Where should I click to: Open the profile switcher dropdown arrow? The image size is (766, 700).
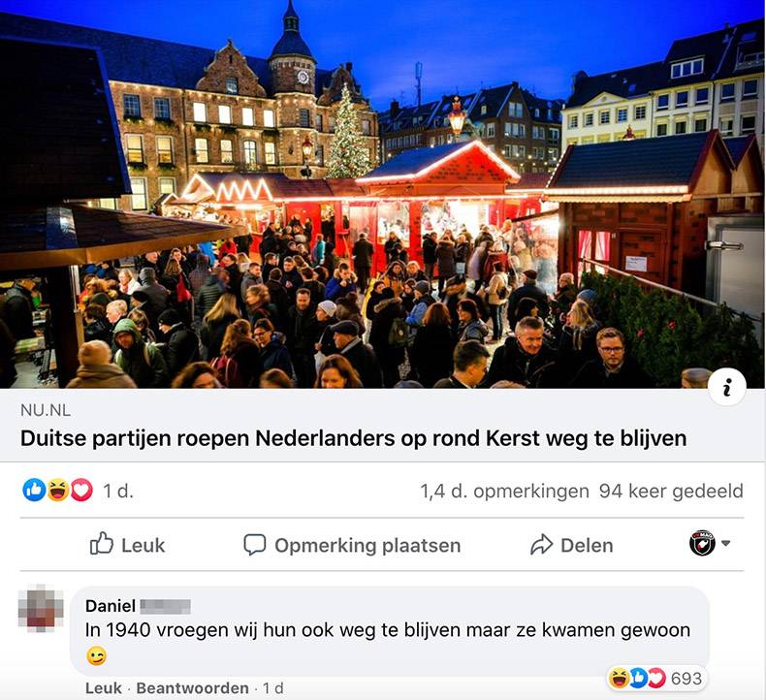(725, 543)
